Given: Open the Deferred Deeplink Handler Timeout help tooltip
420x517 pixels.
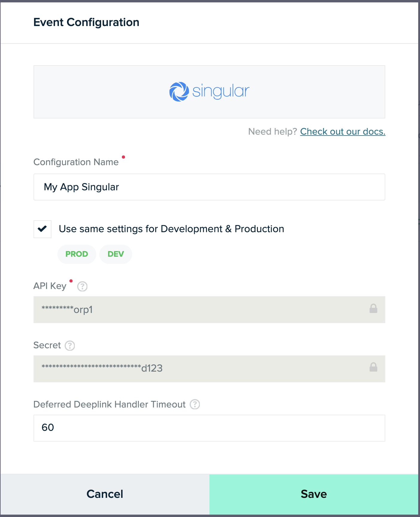Looking at the screenshot, I should 195,405.
